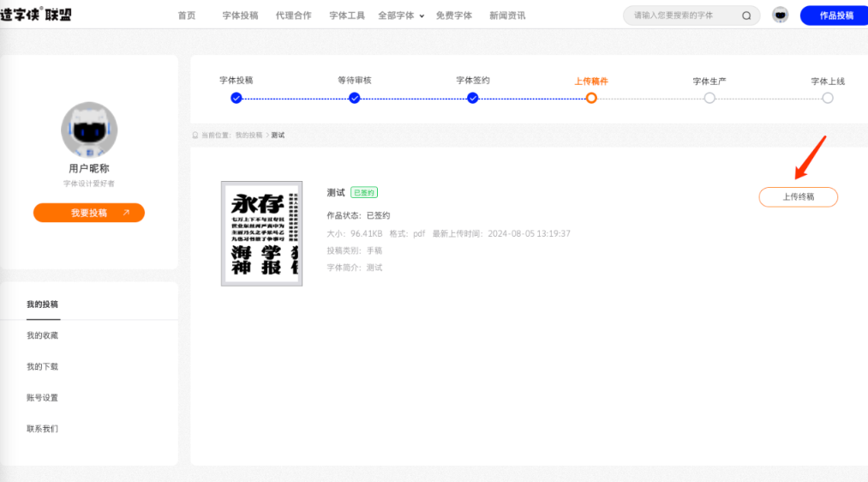Click the 字体签约 checkmark step marker
This screenshot has width=868, height=482.
(473, 98)
